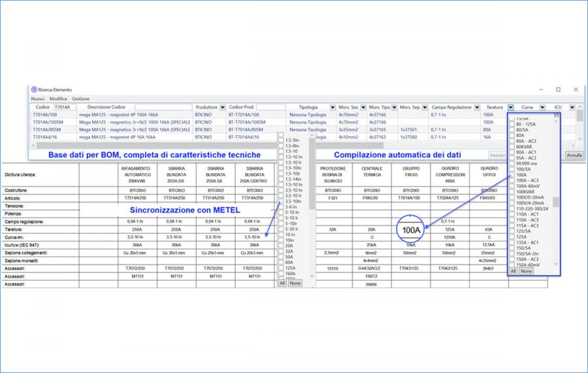This screenshot has width=588, height=373.
Task: Select row T7014A/80SM in results table
Action: (302, 130)
